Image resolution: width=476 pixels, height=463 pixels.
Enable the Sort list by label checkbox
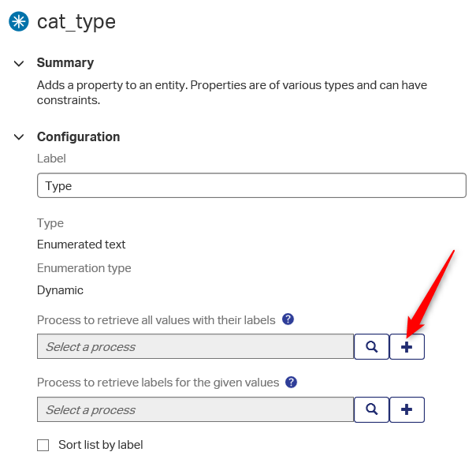43,445
